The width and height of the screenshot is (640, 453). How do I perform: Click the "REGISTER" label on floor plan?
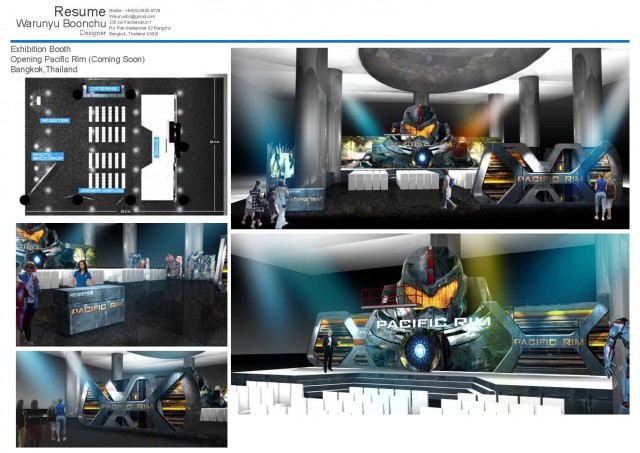pyautogui.click(x=55, y=121)
